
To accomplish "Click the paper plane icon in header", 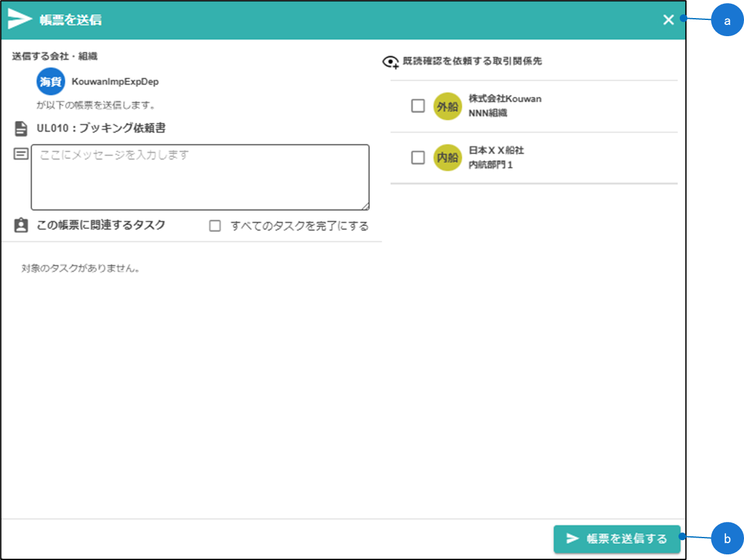I will click(20, 20).
